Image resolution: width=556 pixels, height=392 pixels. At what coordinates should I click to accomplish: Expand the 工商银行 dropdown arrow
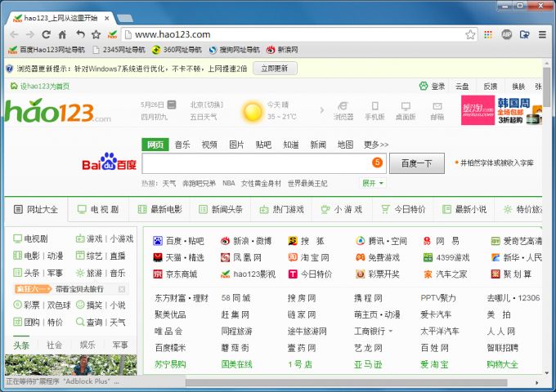(x=391, y=332)
